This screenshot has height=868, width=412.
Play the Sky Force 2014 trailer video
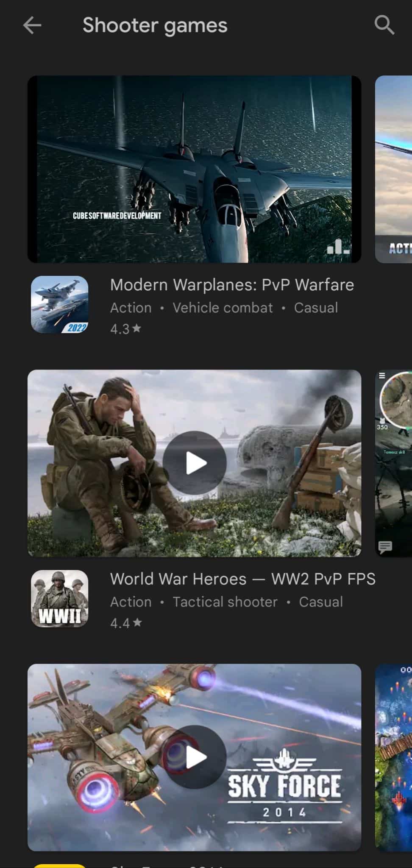pos(195,757)
